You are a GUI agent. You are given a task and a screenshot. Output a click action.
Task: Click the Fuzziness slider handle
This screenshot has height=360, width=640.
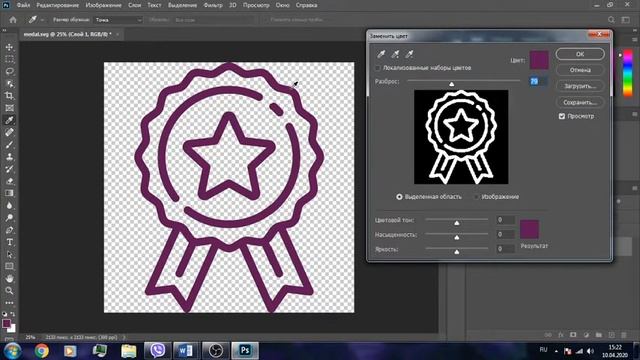point(451,84)
